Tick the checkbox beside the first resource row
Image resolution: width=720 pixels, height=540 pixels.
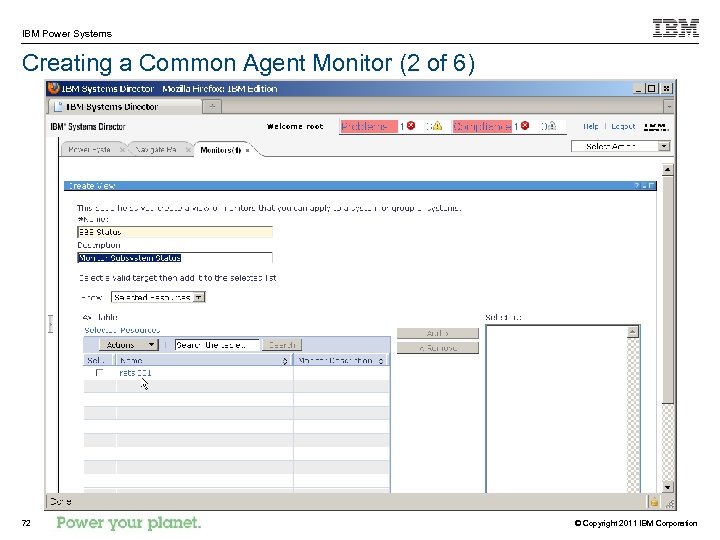click(99, 372)
